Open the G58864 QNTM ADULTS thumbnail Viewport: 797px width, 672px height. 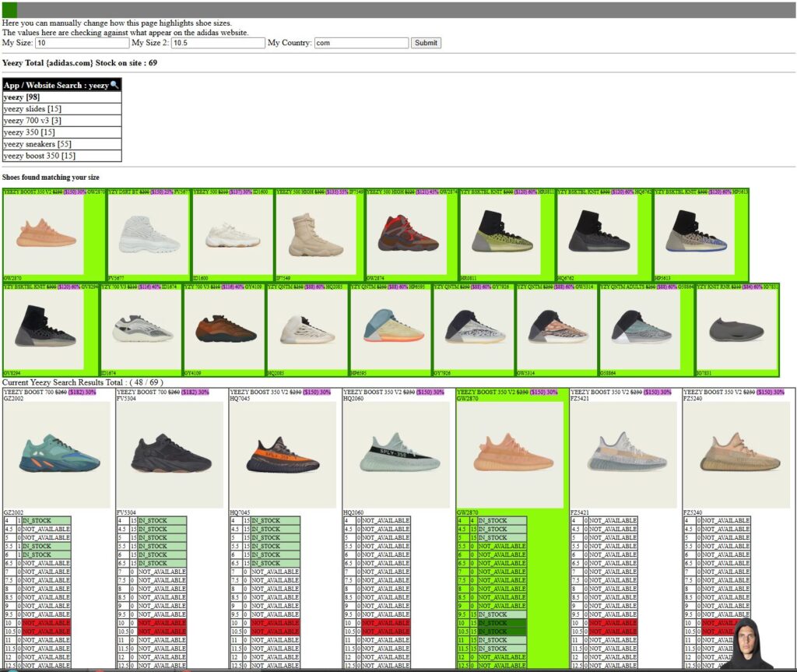click(641, 329)
